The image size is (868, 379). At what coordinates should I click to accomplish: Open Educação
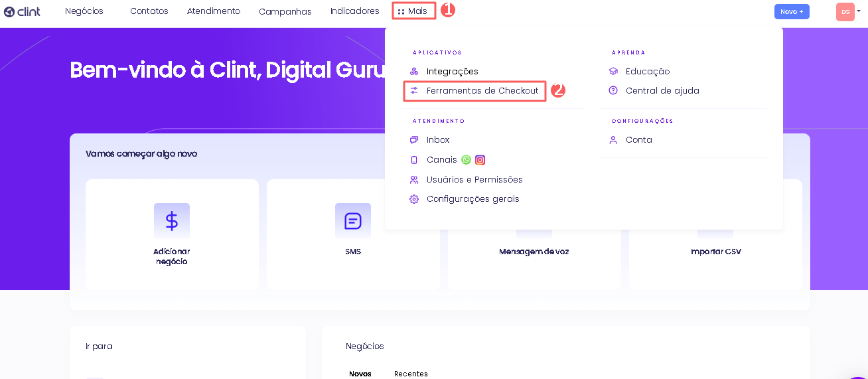coord(648,72)
